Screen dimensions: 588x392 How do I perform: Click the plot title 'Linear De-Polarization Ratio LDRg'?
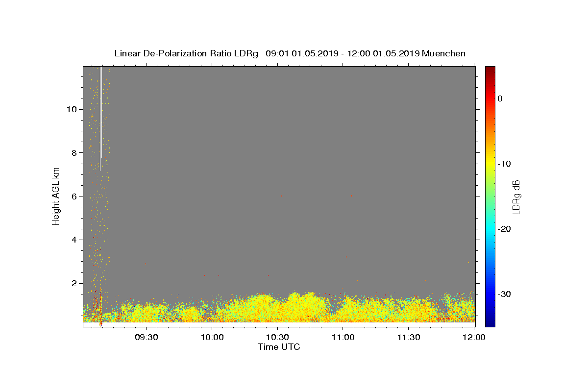186,53
